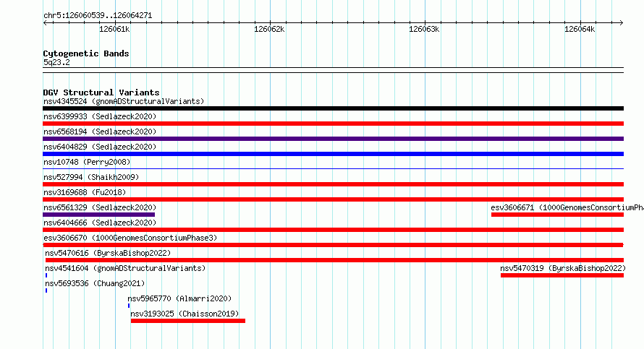Screen dimensions: 644x349
Task: Click the chr5:126060539..126064271 coordinate label
Action: click(x=98, y=15)
